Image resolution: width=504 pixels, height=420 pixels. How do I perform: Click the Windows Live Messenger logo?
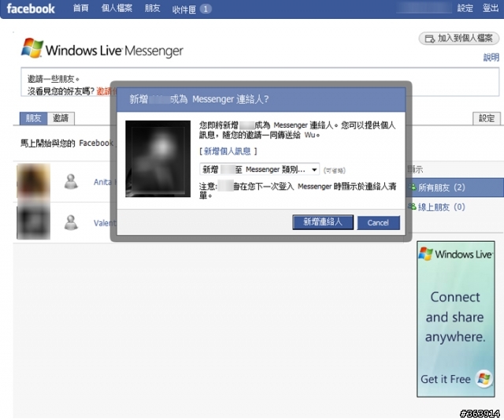[x=102, y=49]
